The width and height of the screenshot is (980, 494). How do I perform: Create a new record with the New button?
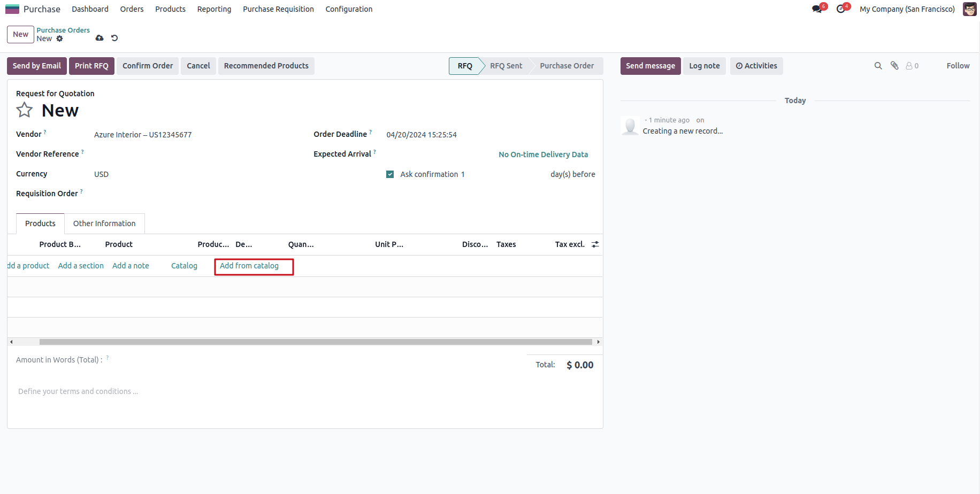20,34
